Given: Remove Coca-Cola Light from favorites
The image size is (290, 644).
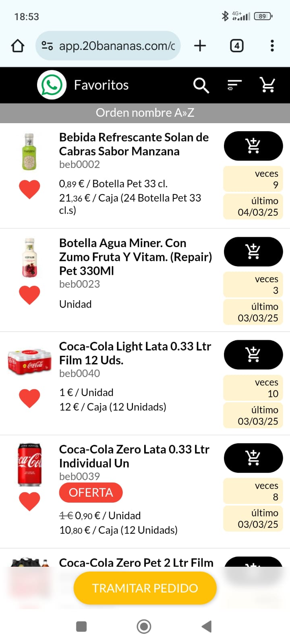Looking at the screenshot, I should click(x=30, y=398).
